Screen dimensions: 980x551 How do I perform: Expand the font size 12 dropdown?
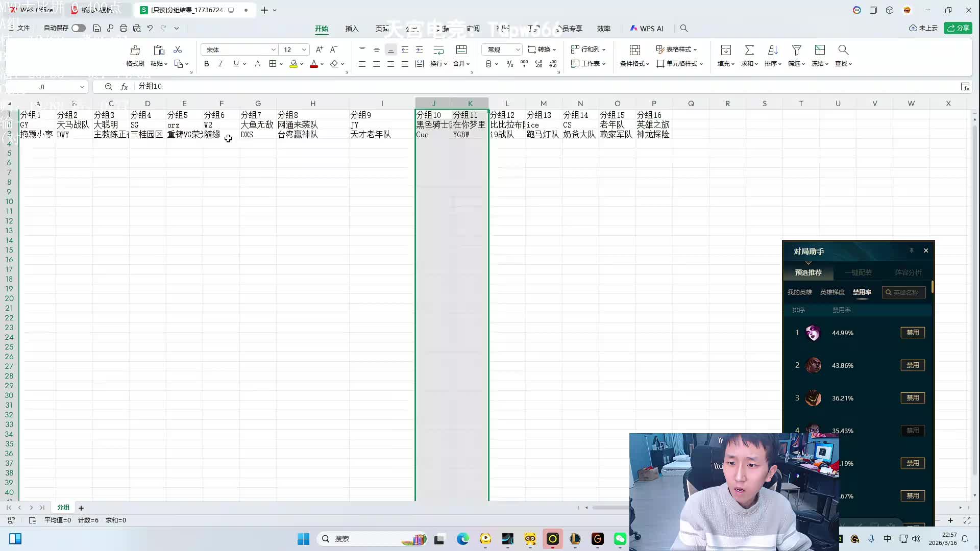coord(304,49)
